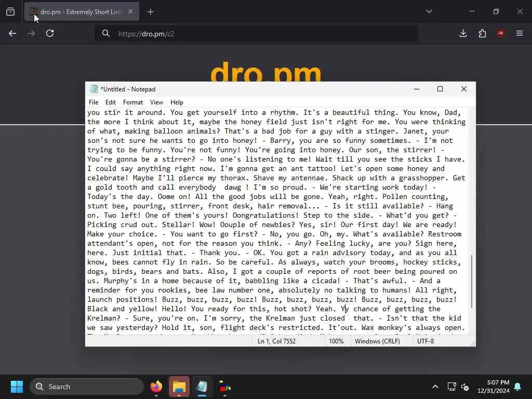This screenshot has height=399, width=532.
Task: Open the Windows Start menu
Action: tap(17, 387)
